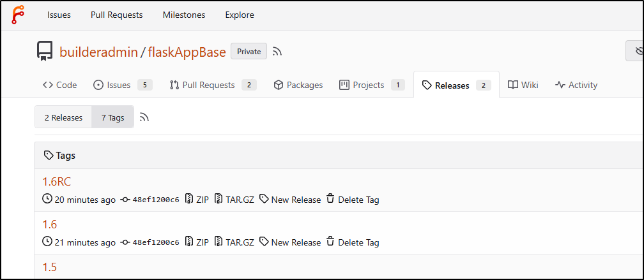Viewport: 644px width, 280px height.
Task: Toggle the watch eye button
Action: (635, 51)
